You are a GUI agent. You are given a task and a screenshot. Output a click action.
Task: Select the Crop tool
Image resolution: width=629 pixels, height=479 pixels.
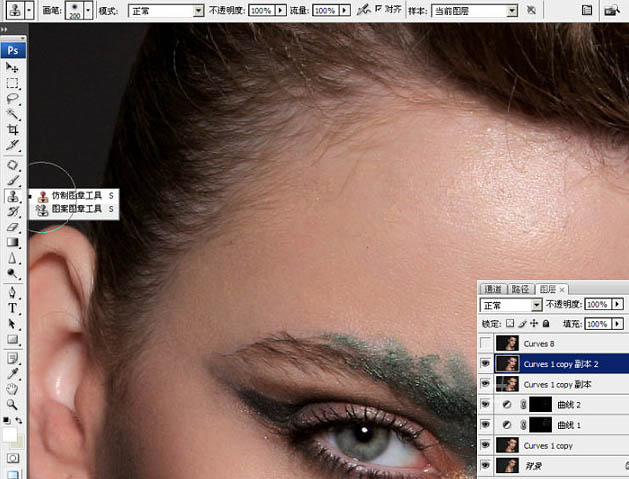click(12, 130)
